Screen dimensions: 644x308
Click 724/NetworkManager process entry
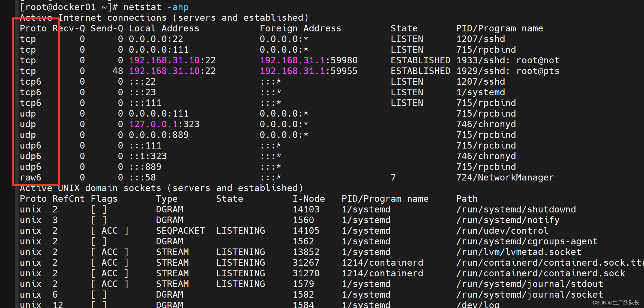click(505, 177)
